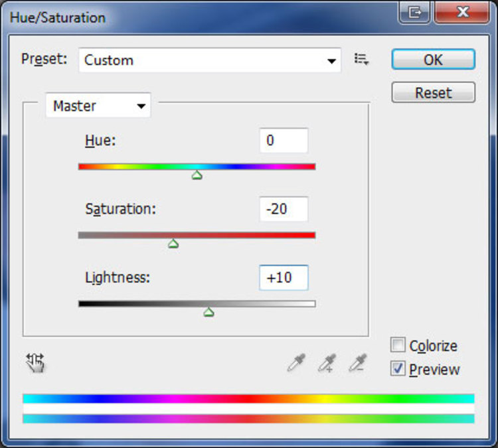
Task: Click the Saturation slider handle
Action: click(x=173, y=244)
